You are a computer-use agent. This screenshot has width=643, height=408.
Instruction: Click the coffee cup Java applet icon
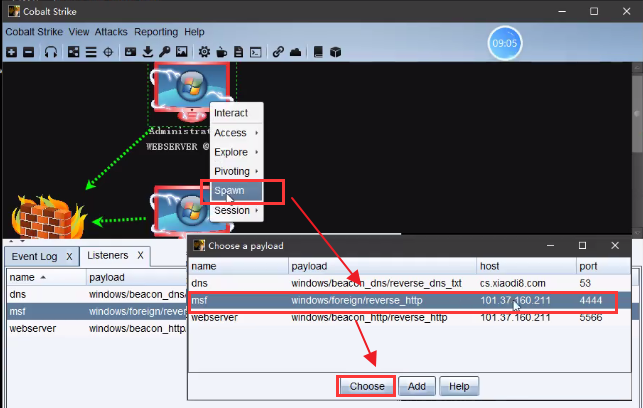point(221,51)
